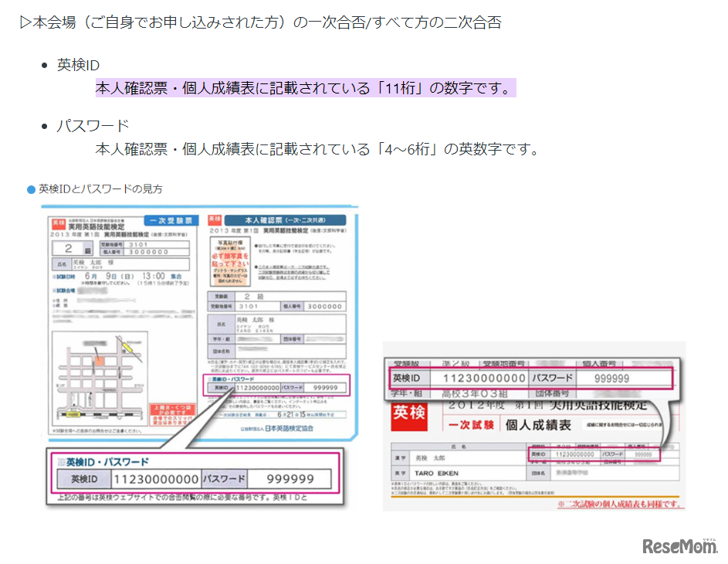This screenshot has height=564, width=728.
Task: Click the heading about 本会場 一次合否
Action: (261, 22)
